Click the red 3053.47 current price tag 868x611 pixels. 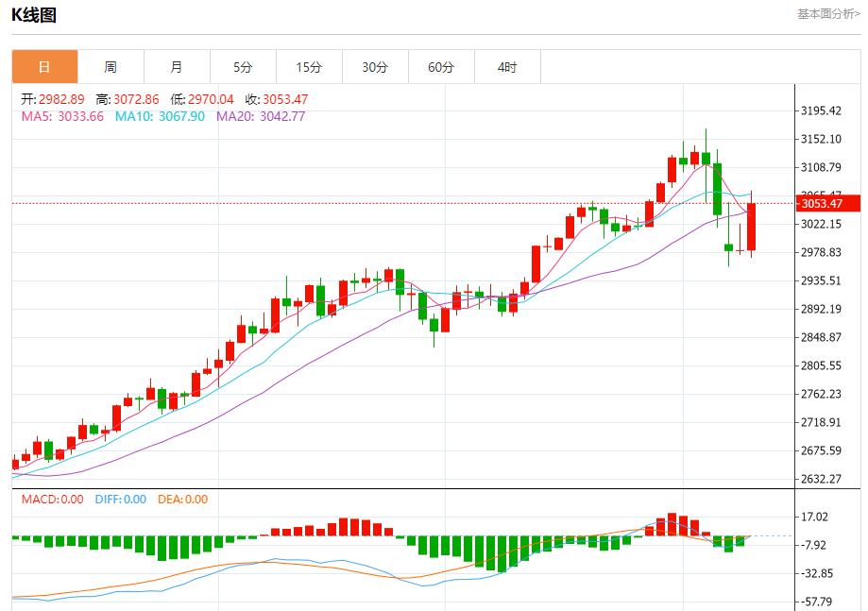828,203
